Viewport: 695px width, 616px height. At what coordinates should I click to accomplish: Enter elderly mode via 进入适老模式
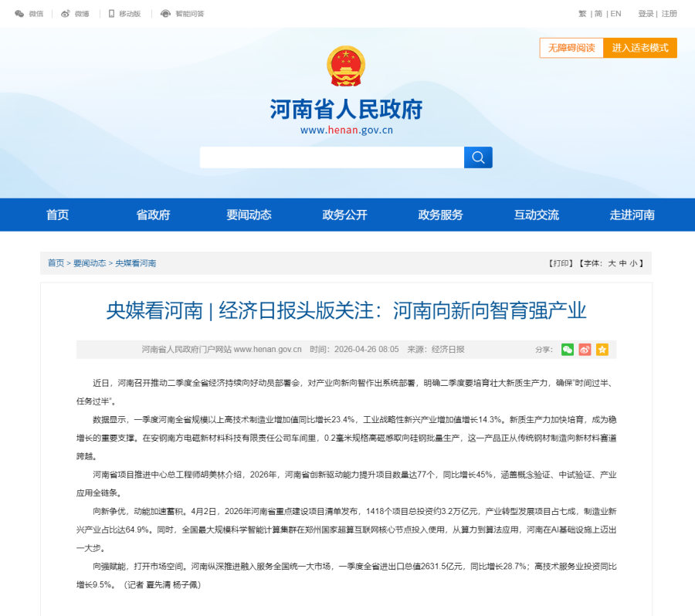coord(640,48)
